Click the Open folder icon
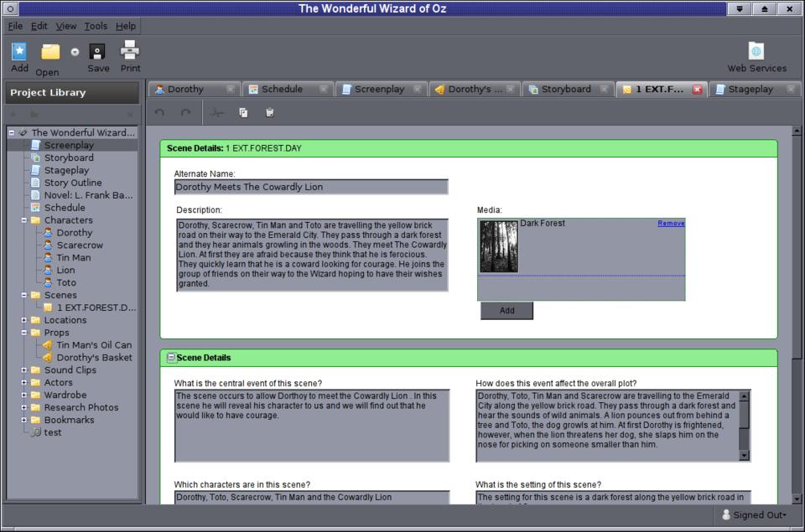805x532 pixels. [x=50, y=52]
